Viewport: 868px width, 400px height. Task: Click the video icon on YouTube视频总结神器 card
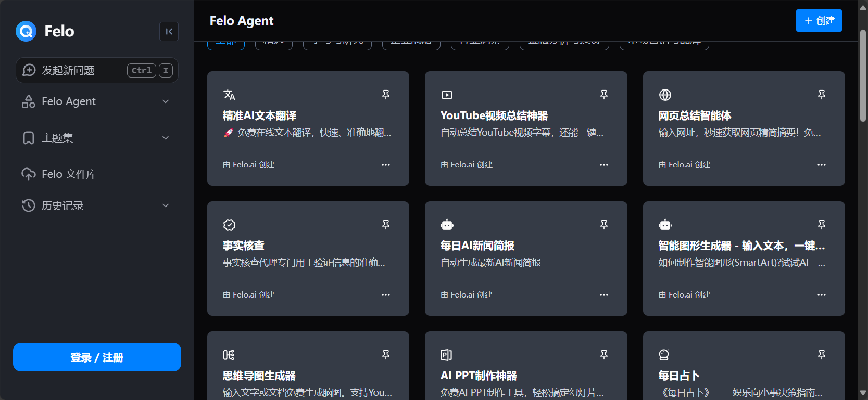coord(447,95)
